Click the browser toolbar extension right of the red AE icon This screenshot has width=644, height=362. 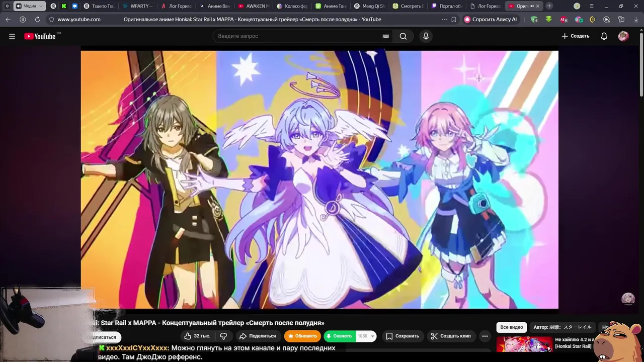tap(579, 20)
